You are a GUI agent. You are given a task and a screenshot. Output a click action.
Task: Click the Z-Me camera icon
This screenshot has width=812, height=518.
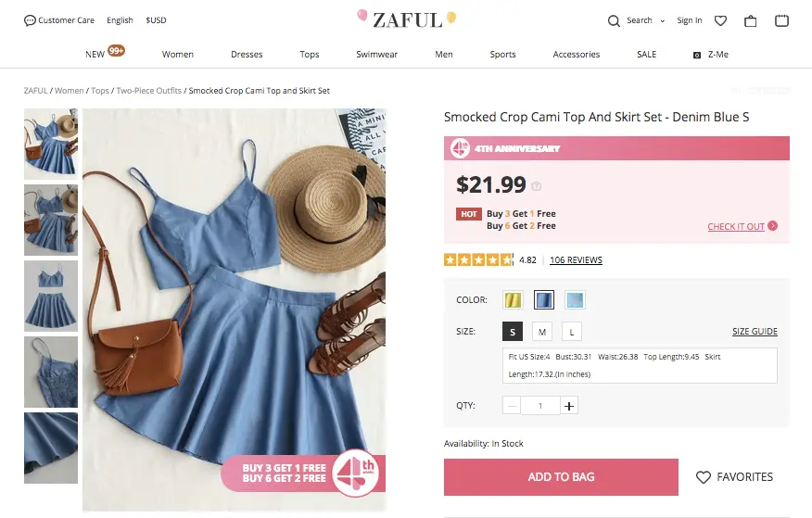(x=697, y=55)
